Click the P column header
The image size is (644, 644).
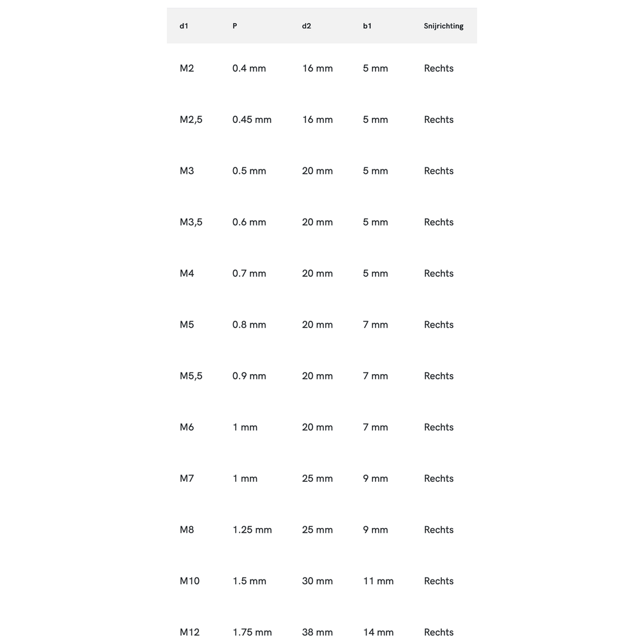235,26
